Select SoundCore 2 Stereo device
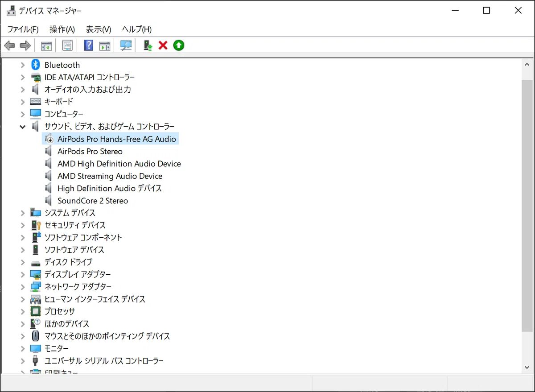The width and height of the screenshot is (535, 392). (93, 201)
